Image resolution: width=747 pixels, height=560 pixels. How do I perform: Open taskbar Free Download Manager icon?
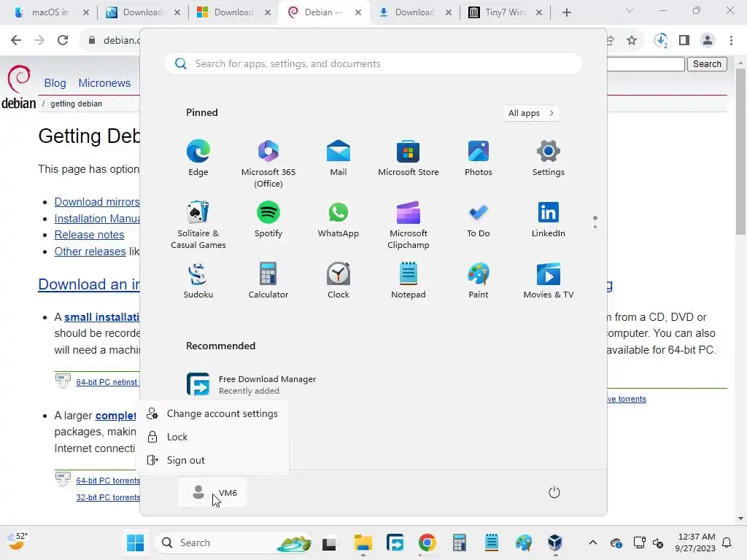[395, 542]
